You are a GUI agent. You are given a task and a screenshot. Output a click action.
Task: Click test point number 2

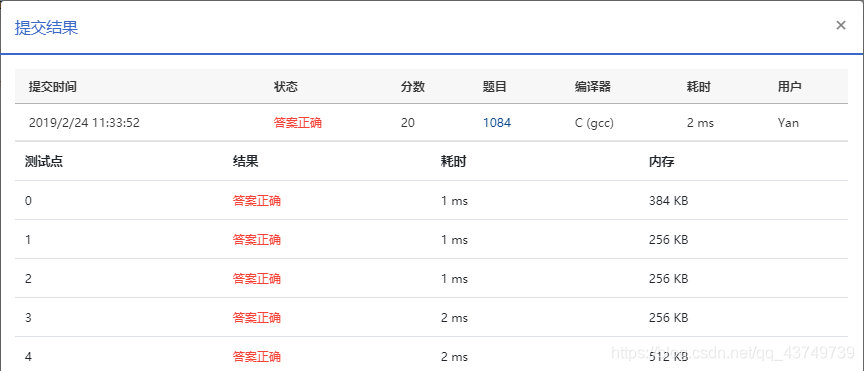(28, 279)
